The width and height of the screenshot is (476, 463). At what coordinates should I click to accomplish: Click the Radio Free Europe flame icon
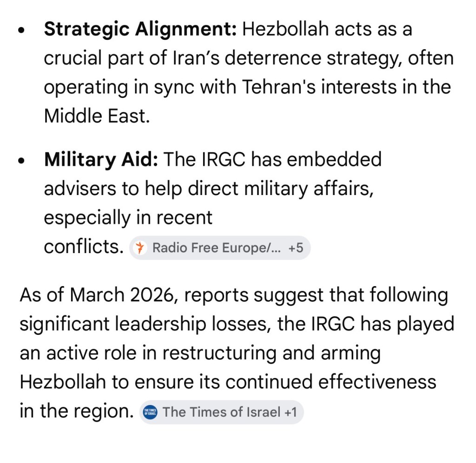[138, 248]
